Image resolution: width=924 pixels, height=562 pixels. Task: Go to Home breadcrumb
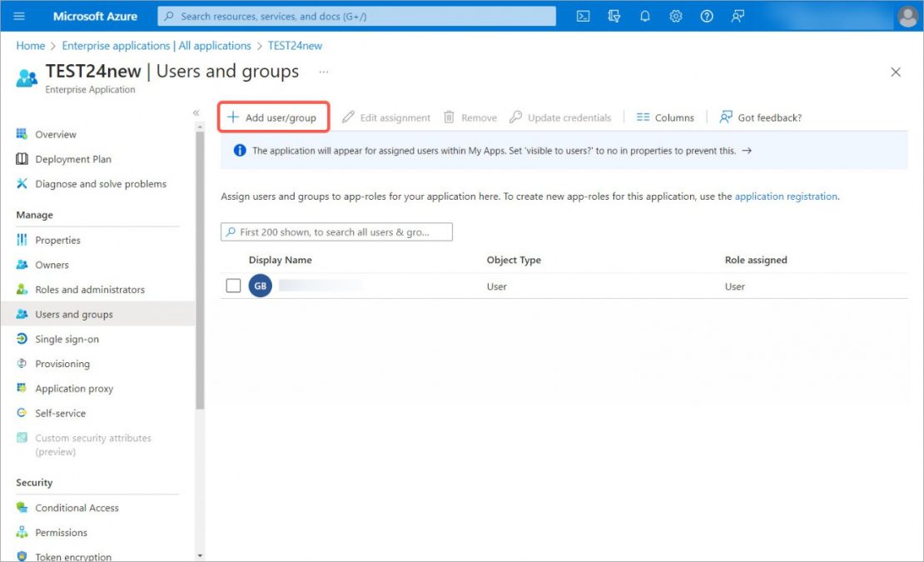click(31, 45)
